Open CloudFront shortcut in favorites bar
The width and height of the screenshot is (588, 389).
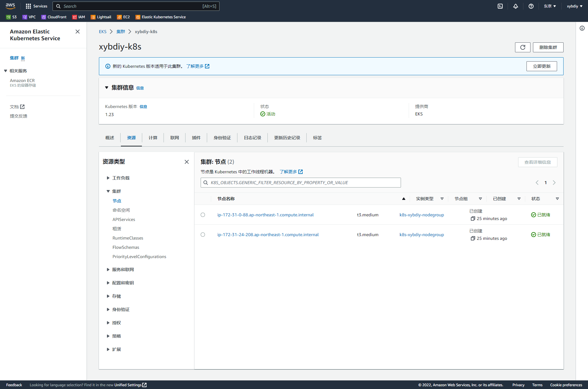click(x=54, y=17)
